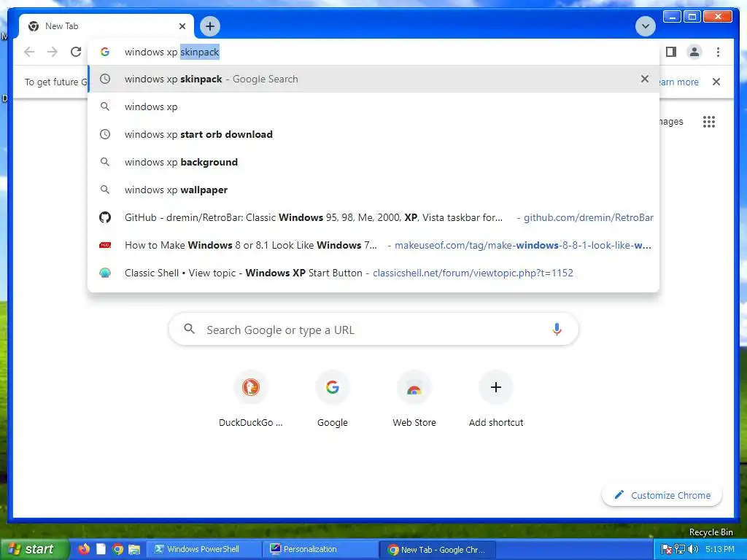Click the 'Learn more' info bar link
Image resolution: width=747 pixels, height=560 pixels.
point(679,82)
